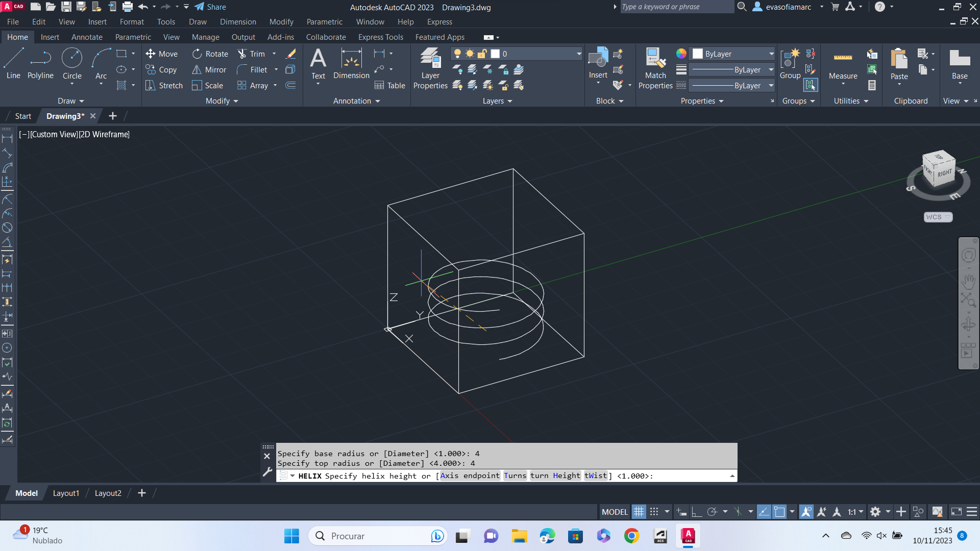The image size is (980, 551).
Task: Open the WCS coordinate system dropdown
Action: (x=938, y=217)
